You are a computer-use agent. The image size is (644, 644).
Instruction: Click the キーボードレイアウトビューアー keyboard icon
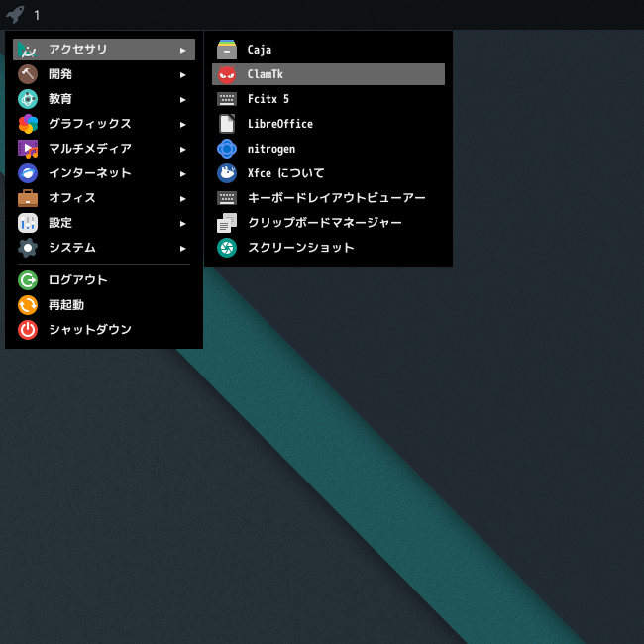[227, 198]
